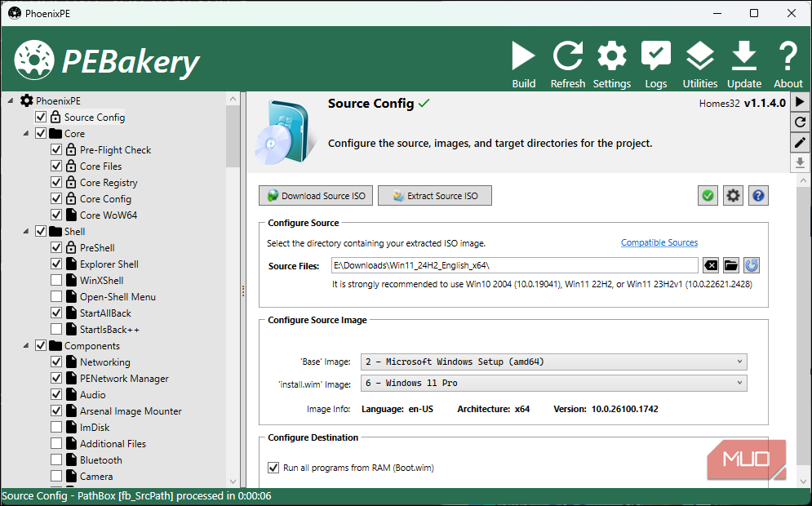812x506 pixels.
Task: Select the Core WoW64 script
Action: tap(109, 215)
